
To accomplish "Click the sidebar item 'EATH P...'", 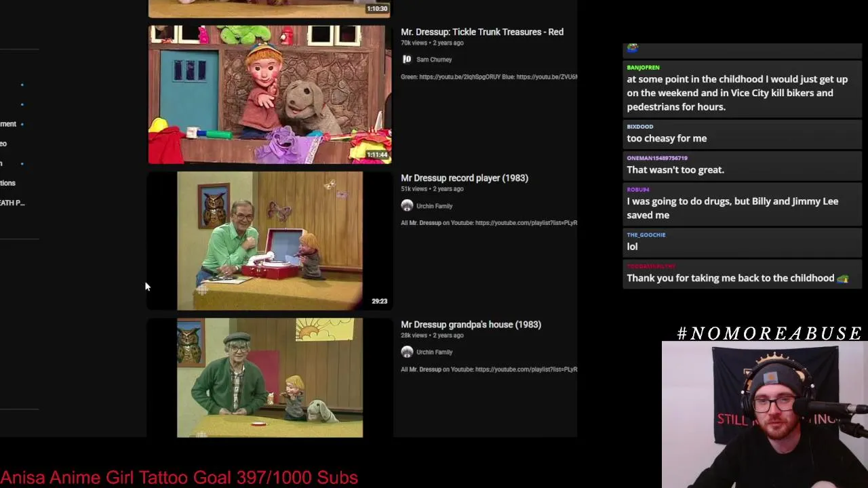I will (12, 203).
